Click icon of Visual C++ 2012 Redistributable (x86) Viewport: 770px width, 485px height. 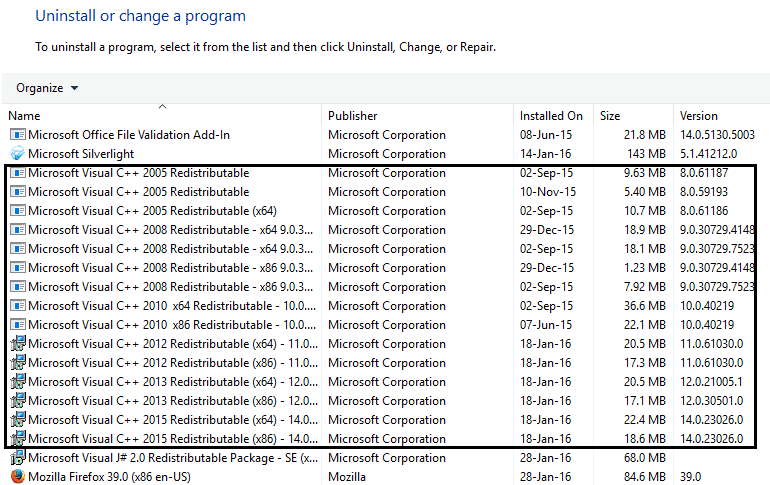pos(18,363)
